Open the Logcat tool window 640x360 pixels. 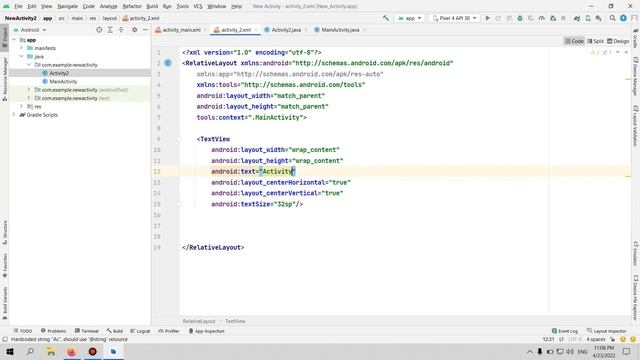coord(140,331)
